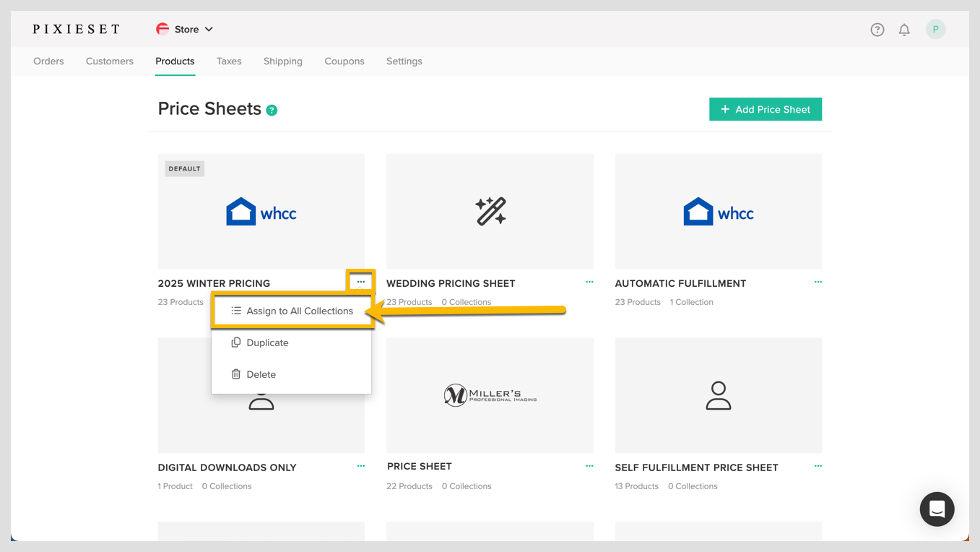
Task: Choose Delete from the menu
Action: pyautogui.click(x=292, y=374)
